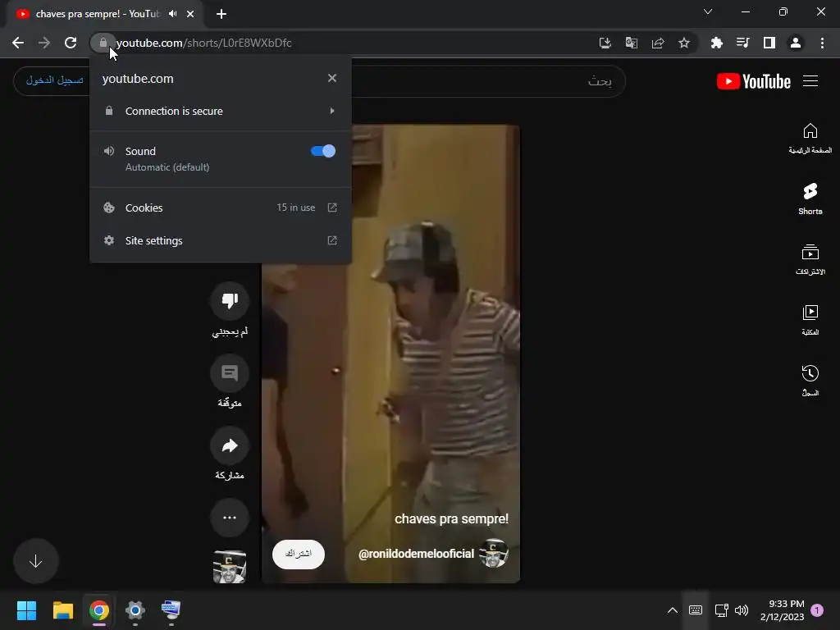Go to YouTube Home in sidebar
Screen dimensions: 840x630
click(810, 139)
